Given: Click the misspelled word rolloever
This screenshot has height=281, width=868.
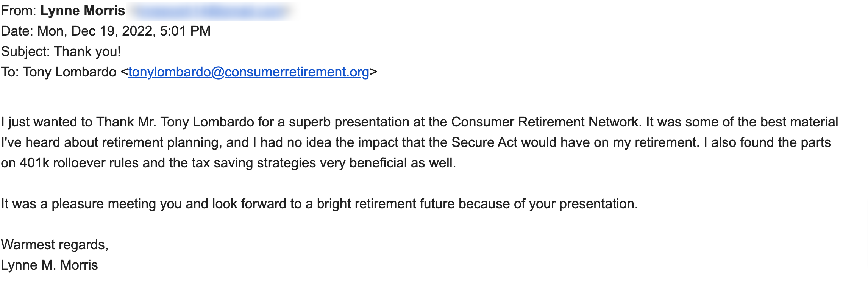Looking at the screenshot, I should pyautogui.click(x=79, y=163).
